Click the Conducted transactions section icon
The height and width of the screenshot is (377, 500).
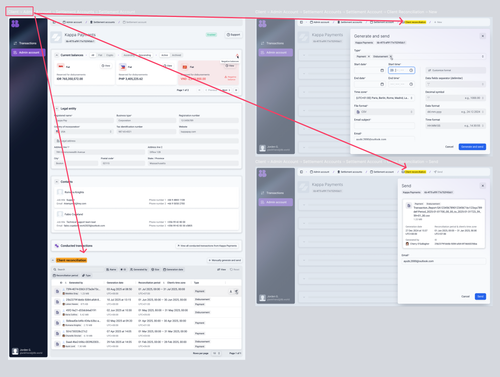[x=57, y=246]
